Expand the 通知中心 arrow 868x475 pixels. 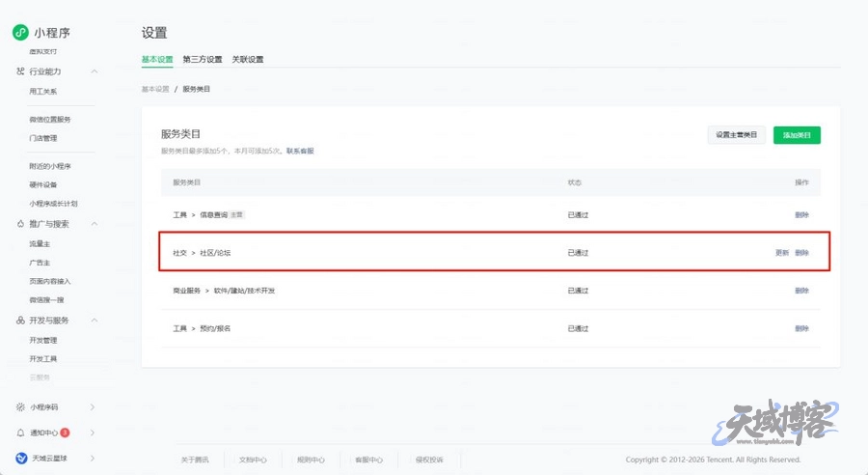click(x=93, y=433)
